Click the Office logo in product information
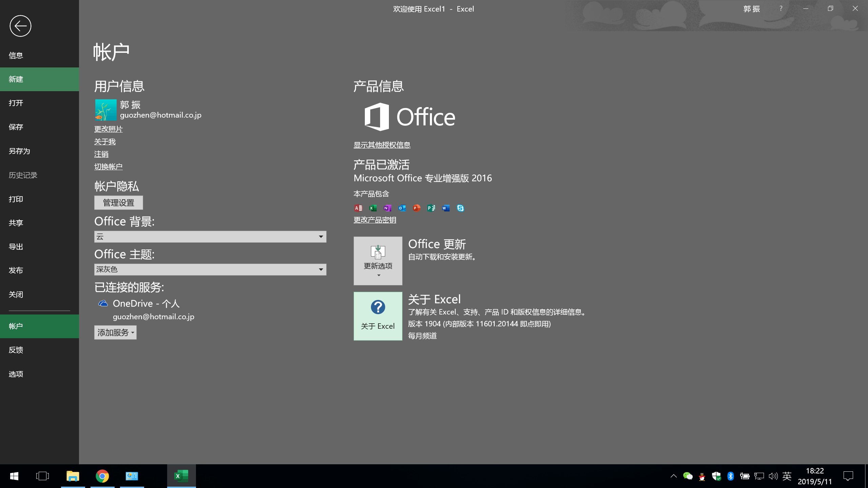Image resolution: width=868 pixels, height=488 pixels. pos(410,117)
